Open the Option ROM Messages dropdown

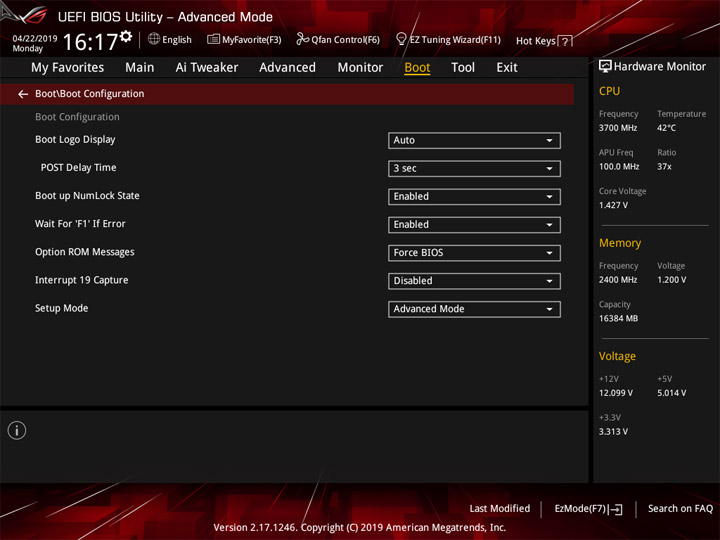474,253
